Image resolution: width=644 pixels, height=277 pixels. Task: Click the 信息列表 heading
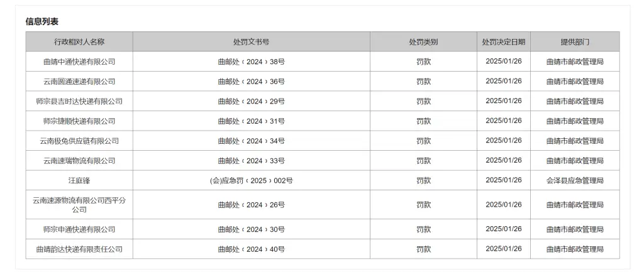tap(42, 21)
